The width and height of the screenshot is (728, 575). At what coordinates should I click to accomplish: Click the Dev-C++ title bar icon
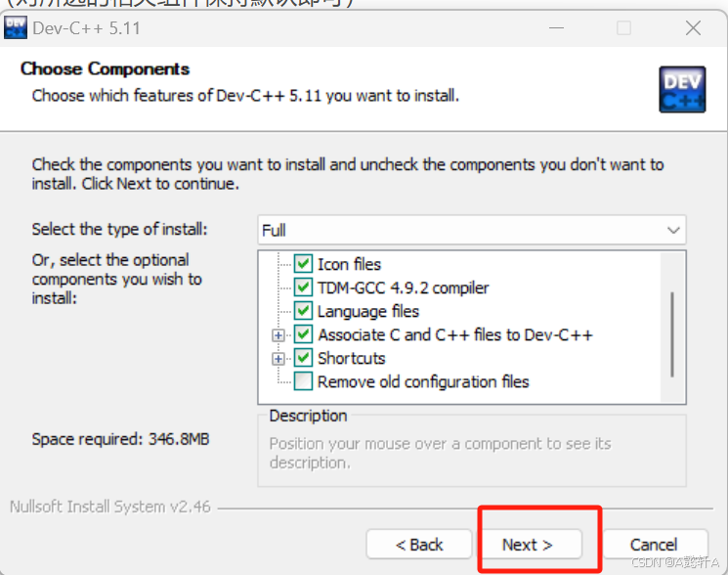click(x=16, y=27)
